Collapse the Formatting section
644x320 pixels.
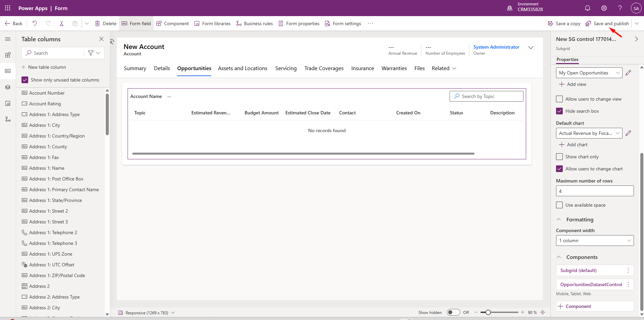click(x=559, y=219)
